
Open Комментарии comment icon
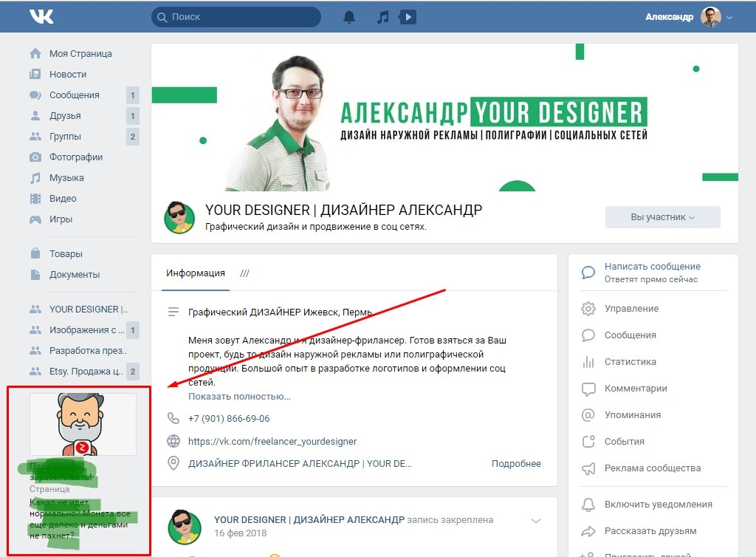point(588,389)
